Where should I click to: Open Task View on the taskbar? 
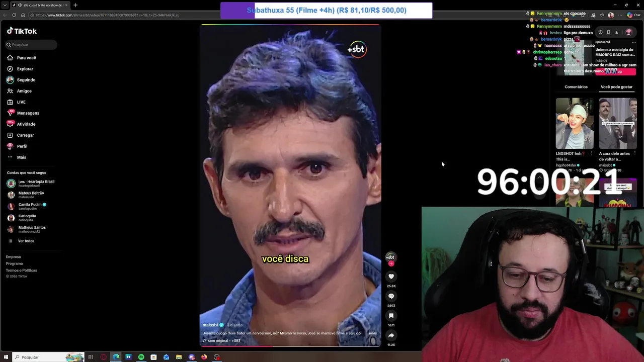point(91,357)
